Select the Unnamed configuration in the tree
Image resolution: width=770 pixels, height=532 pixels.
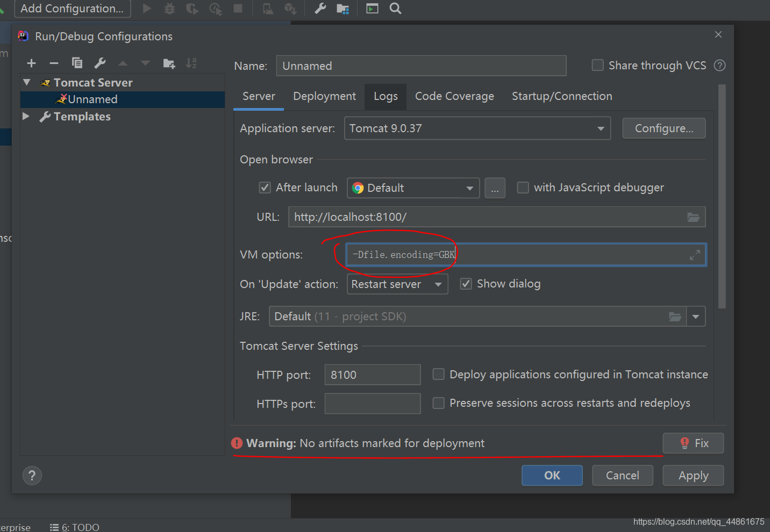(123, 99)
